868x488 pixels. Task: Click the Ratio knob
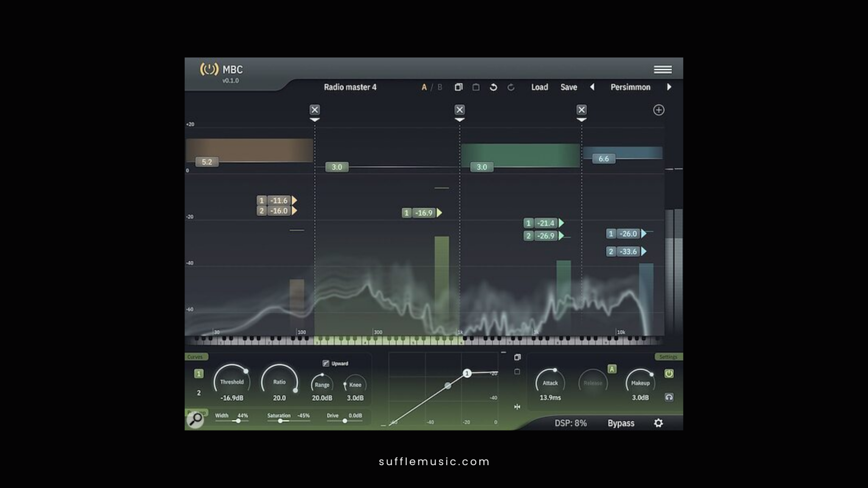pos(279,382)
